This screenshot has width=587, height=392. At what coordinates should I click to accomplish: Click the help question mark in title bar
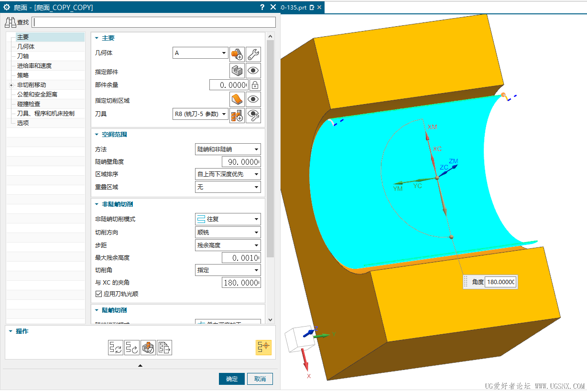pos(262,7)
